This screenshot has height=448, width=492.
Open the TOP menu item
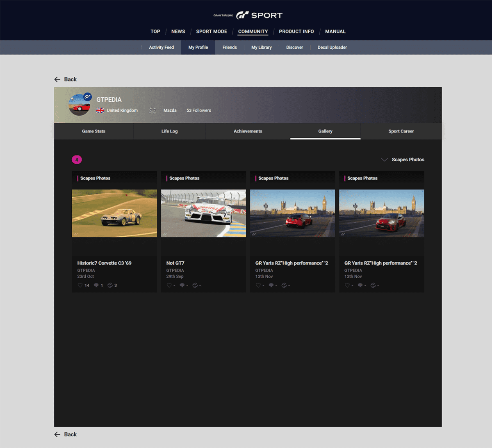(x=155, y=32)
